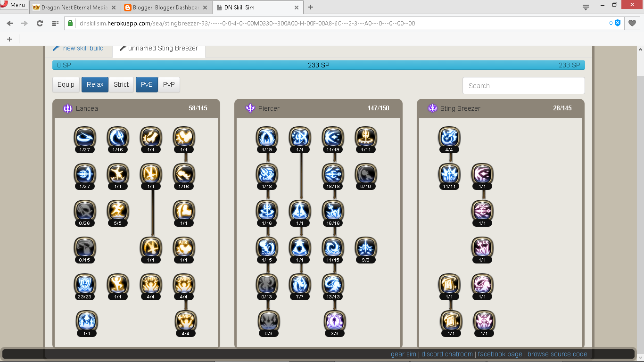Image resolution: width=644 pixels, height=362 pixels.
Task: Select PvP skill mode
Action: click(169, 84)
